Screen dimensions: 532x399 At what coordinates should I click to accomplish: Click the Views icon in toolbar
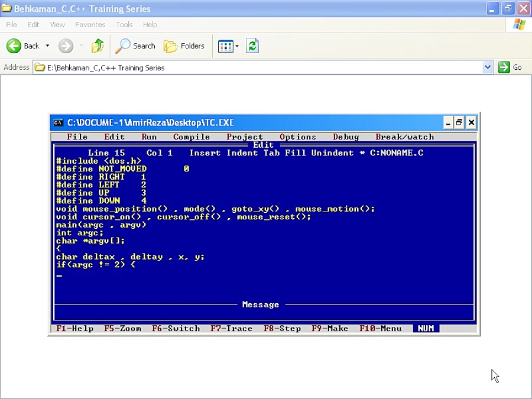pos(225,46)
